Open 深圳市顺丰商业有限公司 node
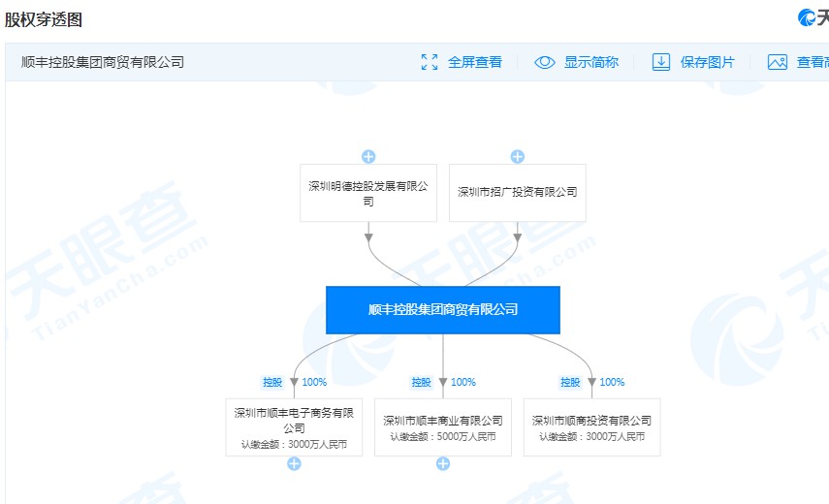This screenshot has width=829, height=504. 443,426
